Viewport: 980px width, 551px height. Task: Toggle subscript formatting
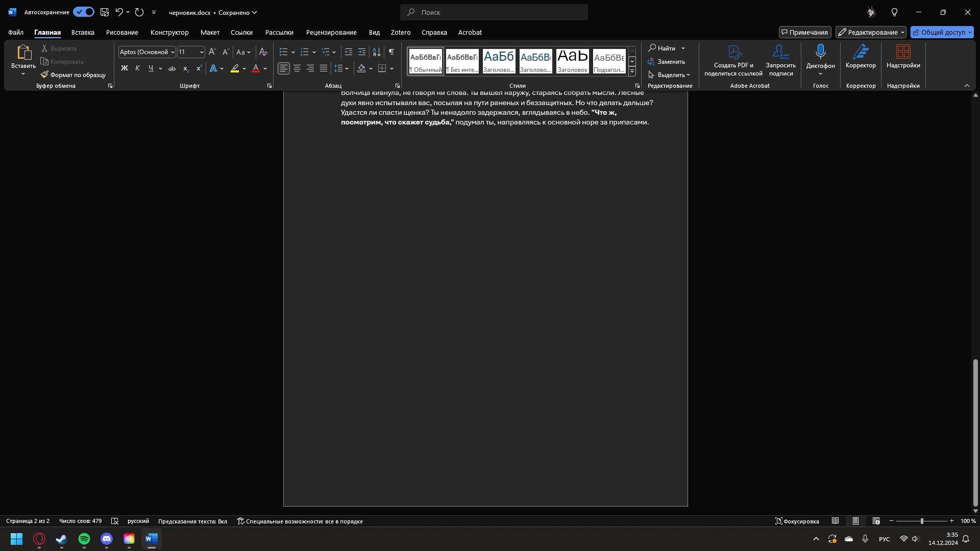coord(186,68)
